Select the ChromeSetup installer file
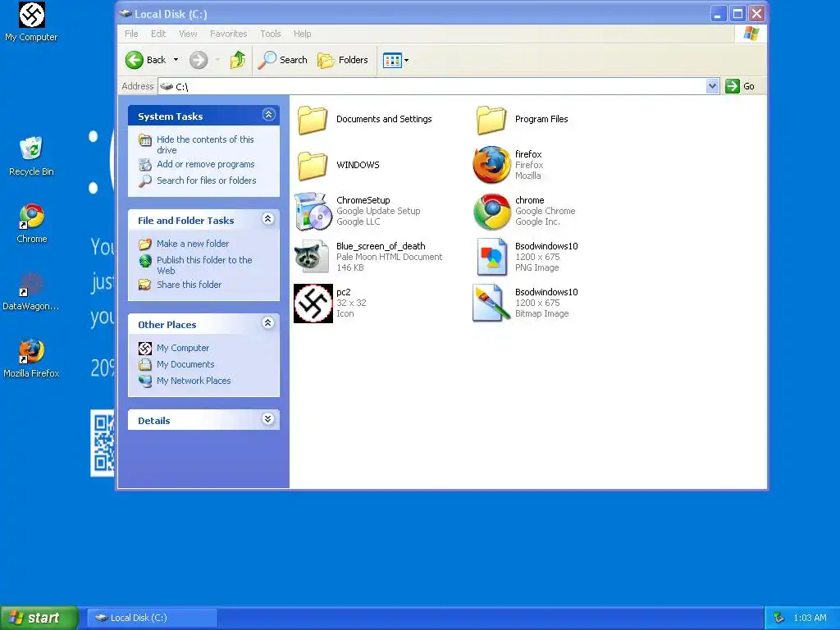Image resolution: width=840 pixels, height=630 pixels. [x=358, y=211]
